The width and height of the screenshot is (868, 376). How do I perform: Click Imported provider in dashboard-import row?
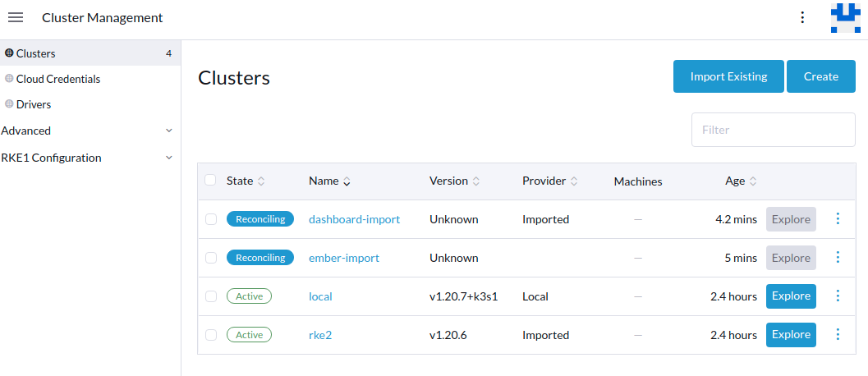tap(546, 219)
